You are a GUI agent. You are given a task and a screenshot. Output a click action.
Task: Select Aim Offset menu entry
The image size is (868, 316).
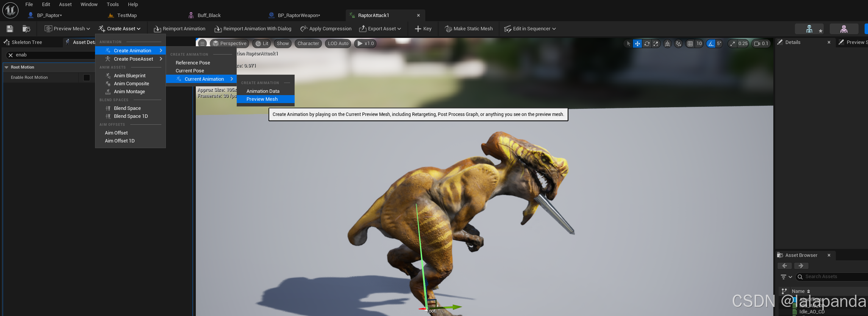[x=130, y=133]
